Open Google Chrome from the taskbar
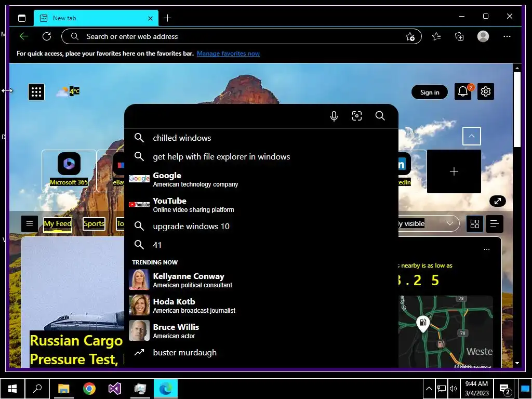532x399 pixels. (89, 389)
